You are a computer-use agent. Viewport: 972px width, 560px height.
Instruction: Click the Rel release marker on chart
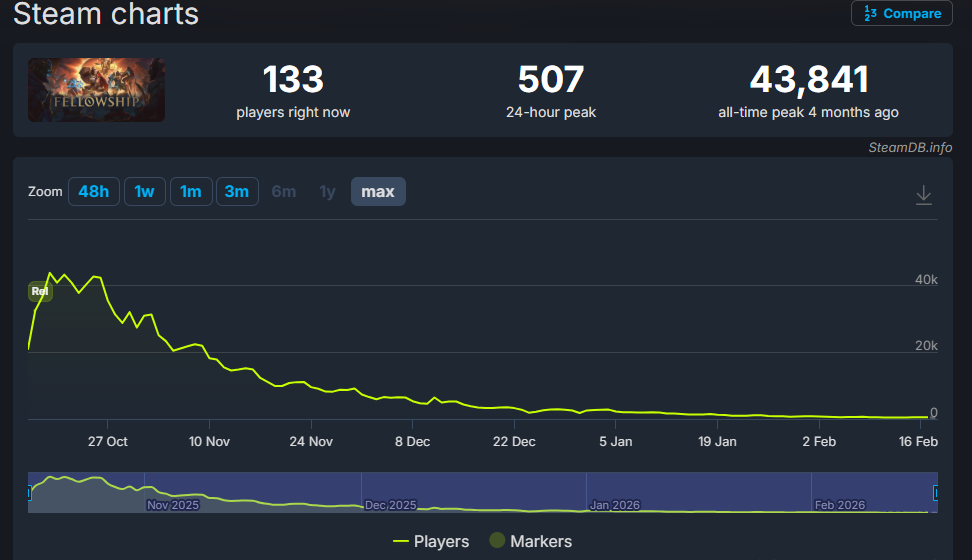(x=40, y=291)
